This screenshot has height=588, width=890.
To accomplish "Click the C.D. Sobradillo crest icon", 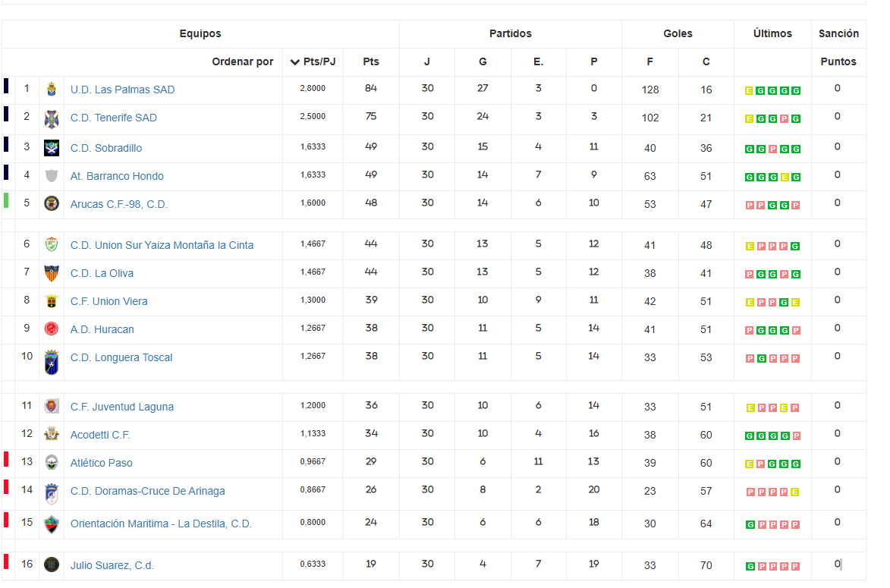I will 52,148.
